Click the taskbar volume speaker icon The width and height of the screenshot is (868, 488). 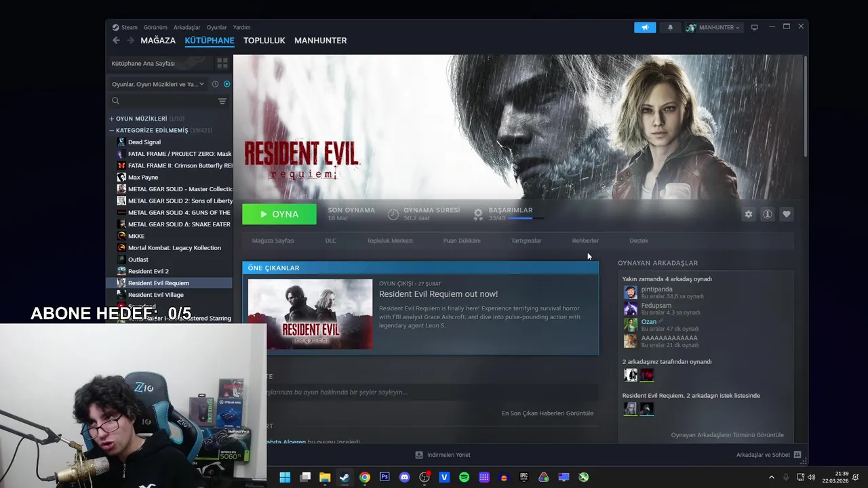(812, 477)
